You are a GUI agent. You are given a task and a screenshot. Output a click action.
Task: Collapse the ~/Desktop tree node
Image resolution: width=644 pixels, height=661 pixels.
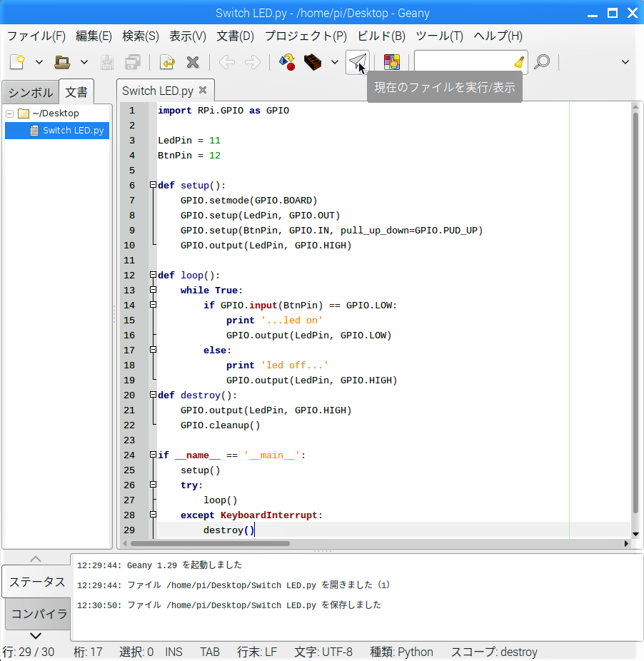9,113
